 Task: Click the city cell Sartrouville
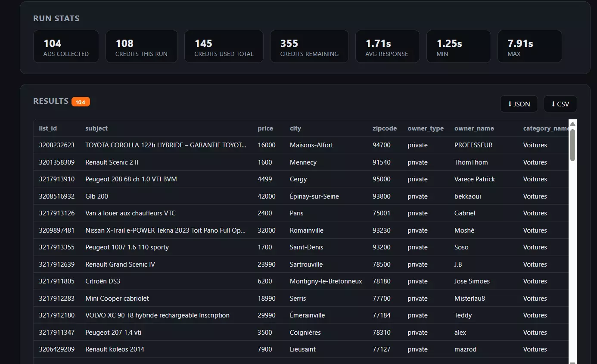pyautogui.click(x=306, y=264)
